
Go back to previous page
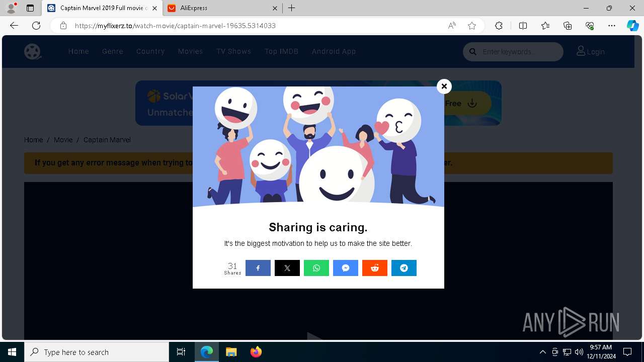coord(14,26)
